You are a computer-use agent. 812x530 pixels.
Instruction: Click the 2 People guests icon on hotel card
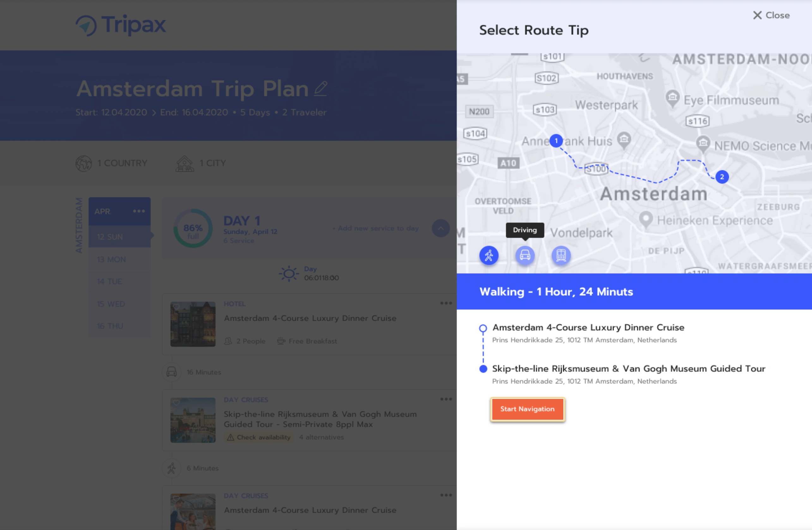[228, 341]
